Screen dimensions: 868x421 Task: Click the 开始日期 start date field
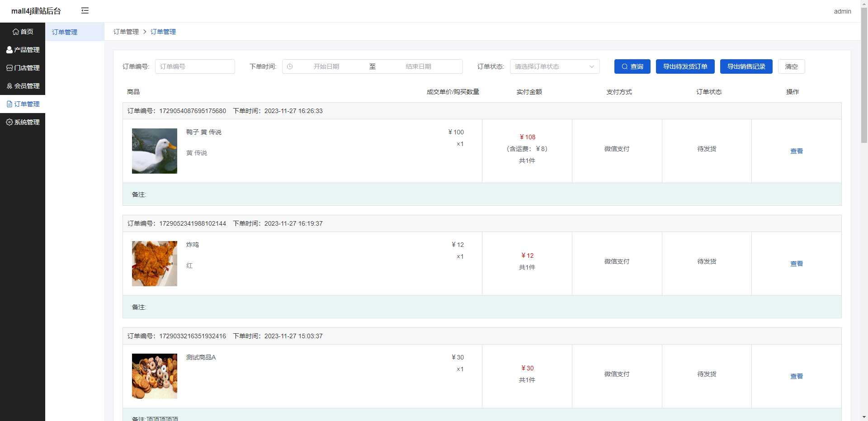coord(326,66)
